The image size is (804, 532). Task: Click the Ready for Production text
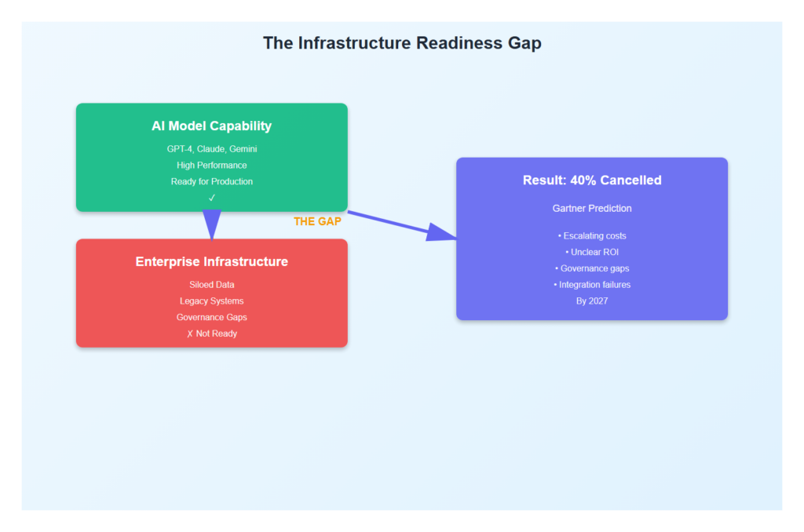(x=211, y=181)
